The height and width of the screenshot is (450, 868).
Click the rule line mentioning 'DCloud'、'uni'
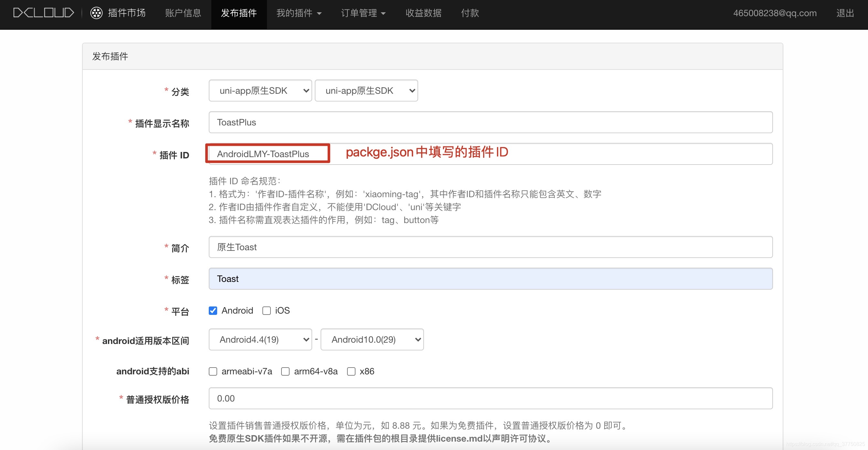(334, 207)
